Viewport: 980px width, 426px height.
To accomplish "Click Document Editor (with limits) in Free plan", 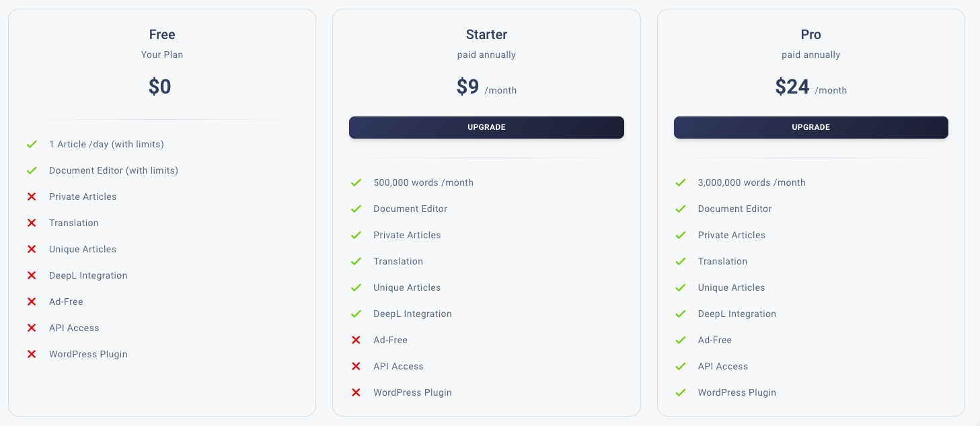I will click(114, 170).
